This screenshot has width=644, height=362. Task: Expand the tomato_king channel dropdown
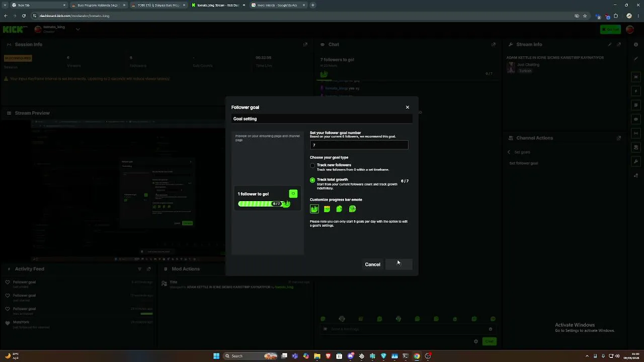(78, 29)
